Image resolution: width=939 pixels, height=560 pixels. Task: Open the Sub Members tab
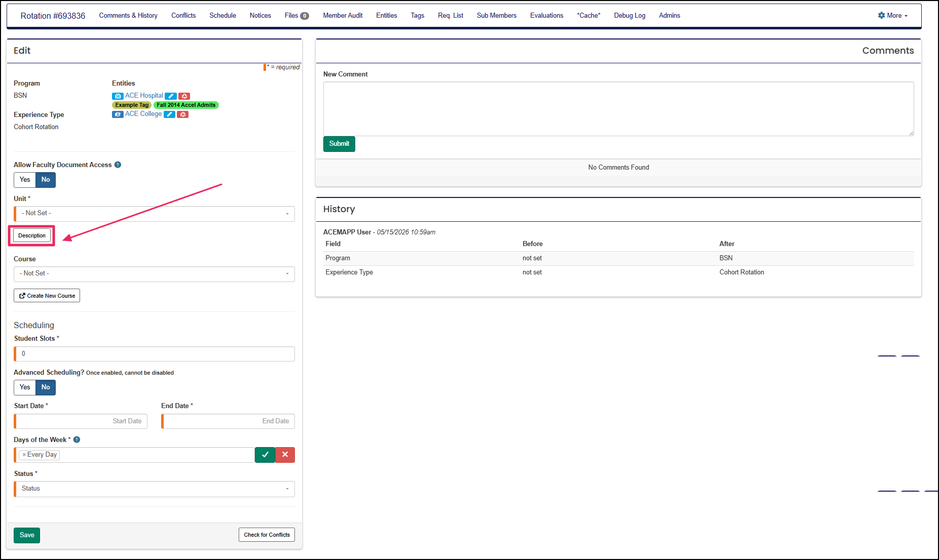(497, 15)
